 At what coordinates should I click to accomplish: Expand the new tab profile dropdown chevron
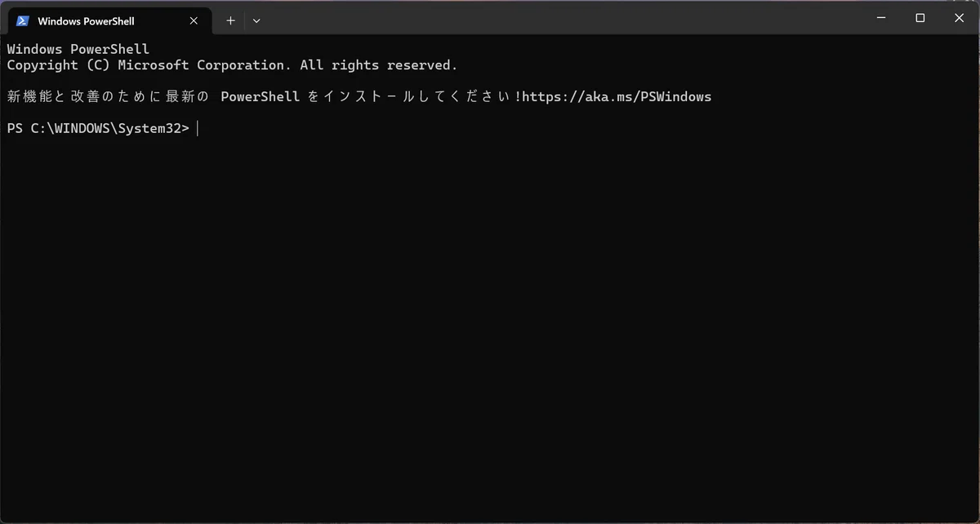pos(256,20)
